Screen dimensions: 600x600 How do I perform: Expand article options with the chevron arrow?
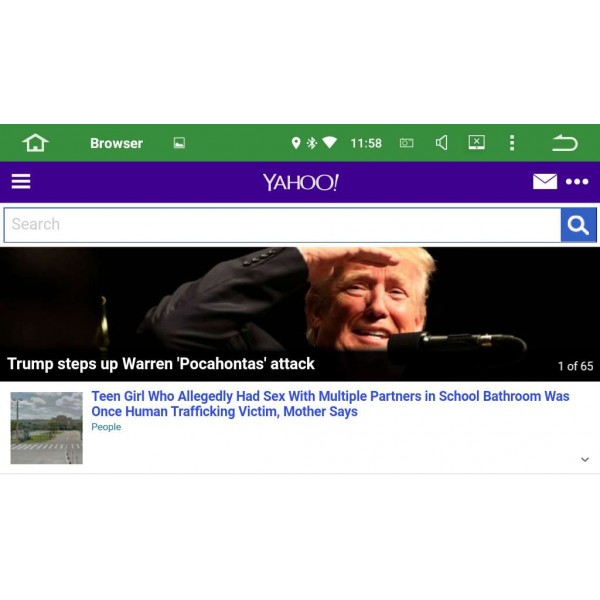pyautogui.click(x=585, y=459)
